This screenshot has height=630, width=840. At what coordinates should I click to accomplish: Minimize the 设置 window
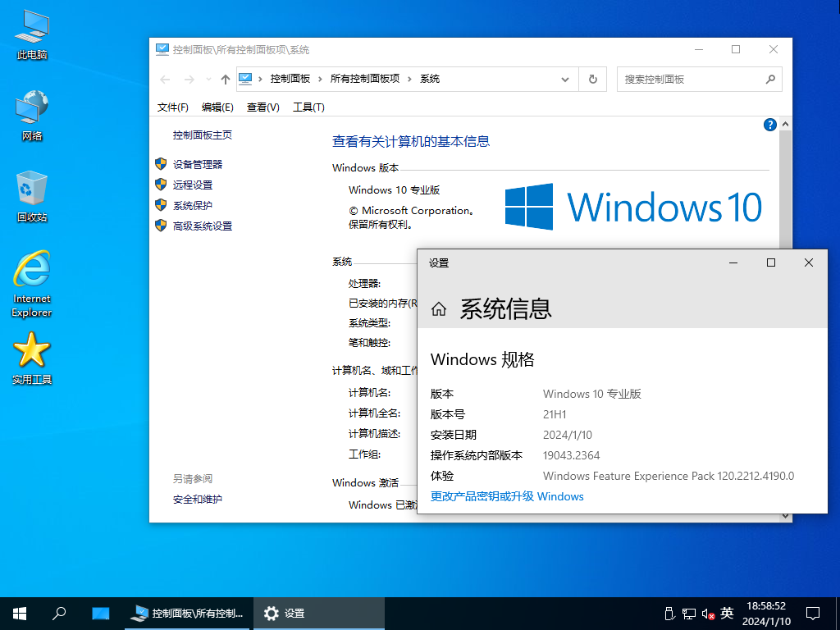(733, 262)
